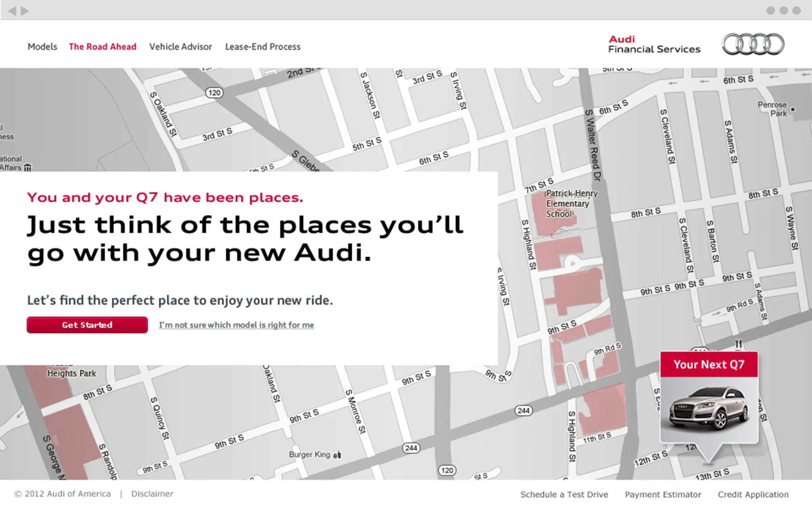
Task: Click Schedule a Test Drive
Action: pos(564,494)
